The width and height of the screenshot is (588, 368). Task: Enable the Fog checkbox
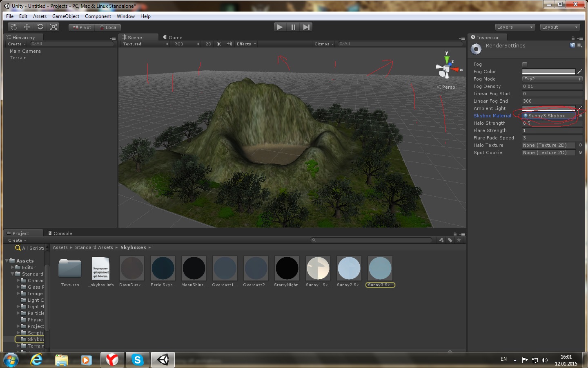[525, 64]
